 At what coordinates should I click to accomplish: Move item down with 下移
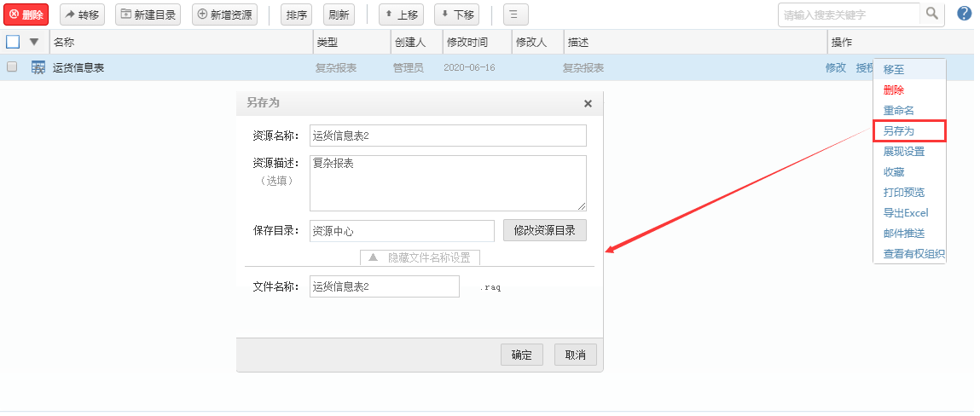(x=455, y=14)
